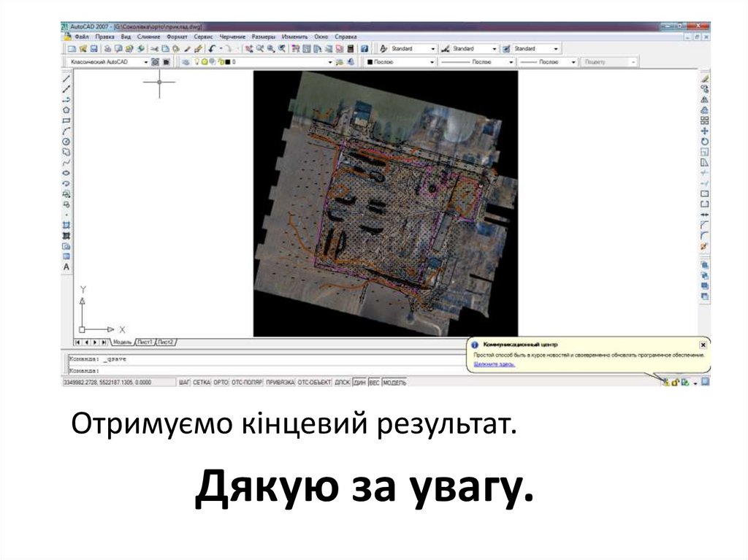Go to the last layout tab arrow
The height and width of the screenshot is (560, 748).
point(104,342)
